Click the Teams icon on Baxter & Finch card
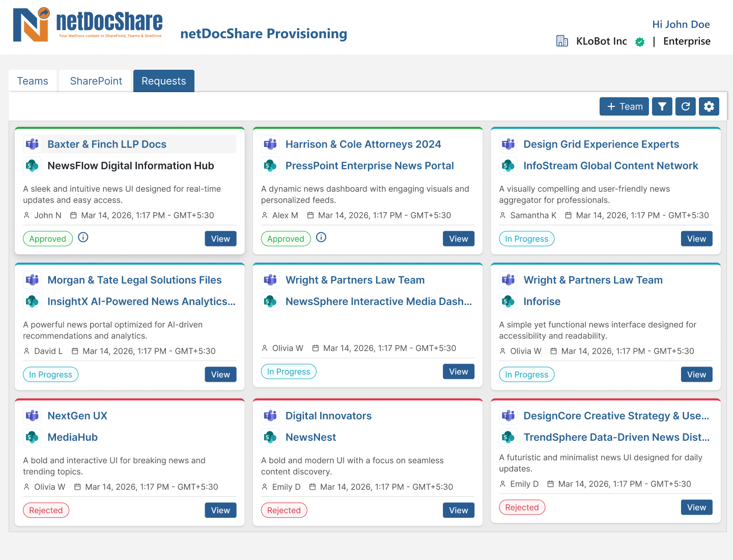Screen dimensions: 733x560 point(32,144)
